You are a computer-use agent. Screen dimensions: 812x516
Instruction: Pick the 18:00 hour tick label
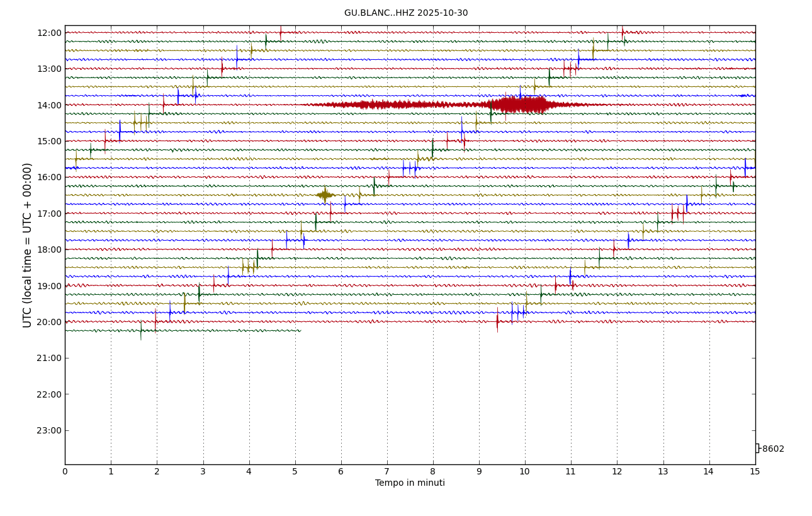pyautogui.click(x=49, y=249)
